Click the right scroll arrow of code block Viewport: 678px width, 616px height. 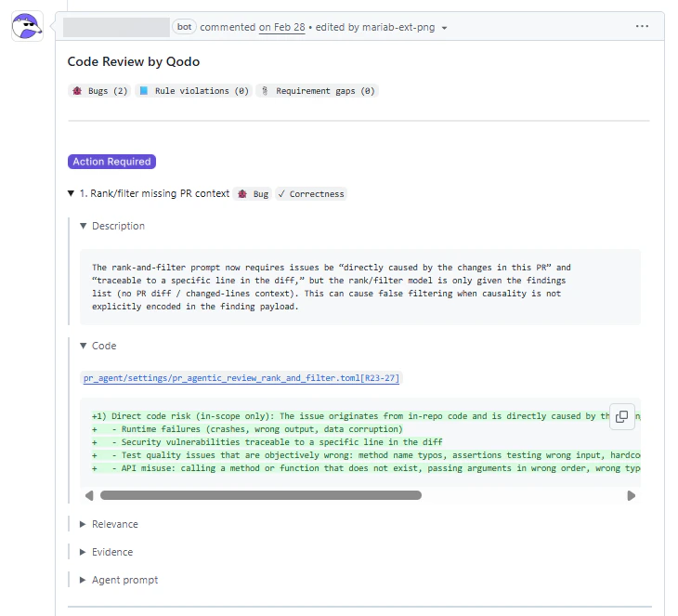[632, 496]
